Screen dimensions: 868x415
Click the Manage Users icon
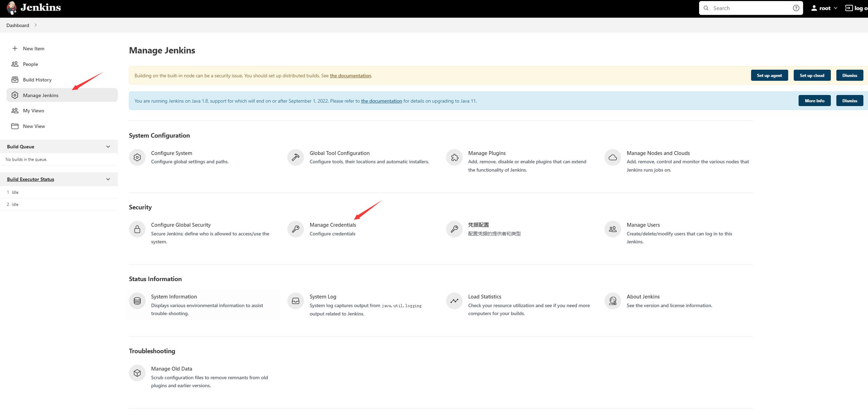(x=613, y=229)
